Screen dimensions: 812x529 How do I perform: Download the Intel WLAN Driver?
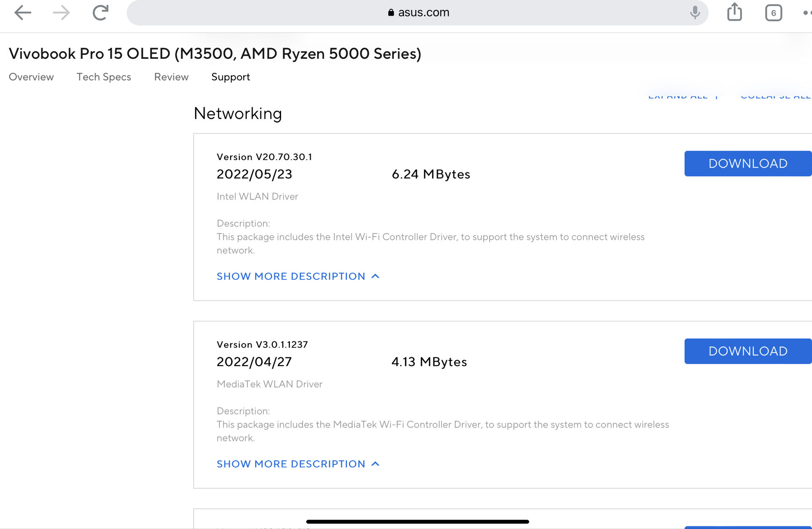coord(748,163)
